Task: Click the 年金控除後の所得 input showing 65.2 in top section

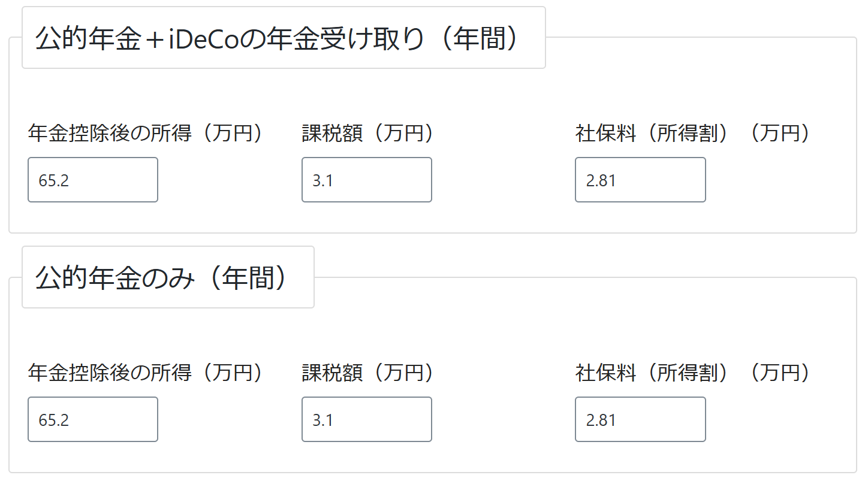Action: pos(92,180)
